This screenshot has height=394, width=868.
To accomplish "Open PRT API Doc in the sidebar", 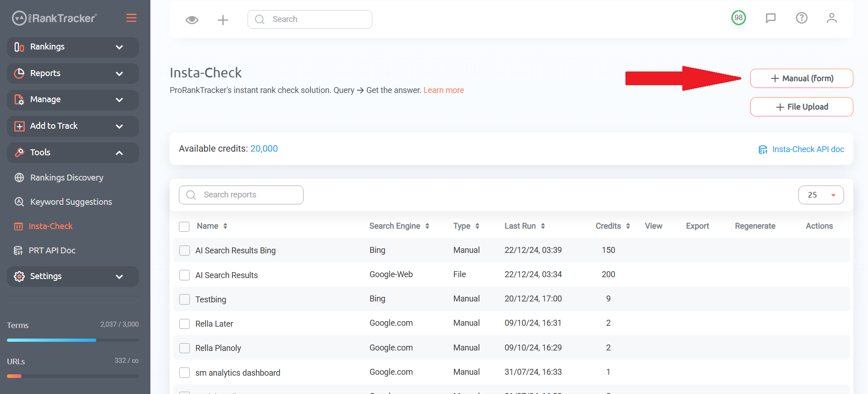I will tap(52, 251).
